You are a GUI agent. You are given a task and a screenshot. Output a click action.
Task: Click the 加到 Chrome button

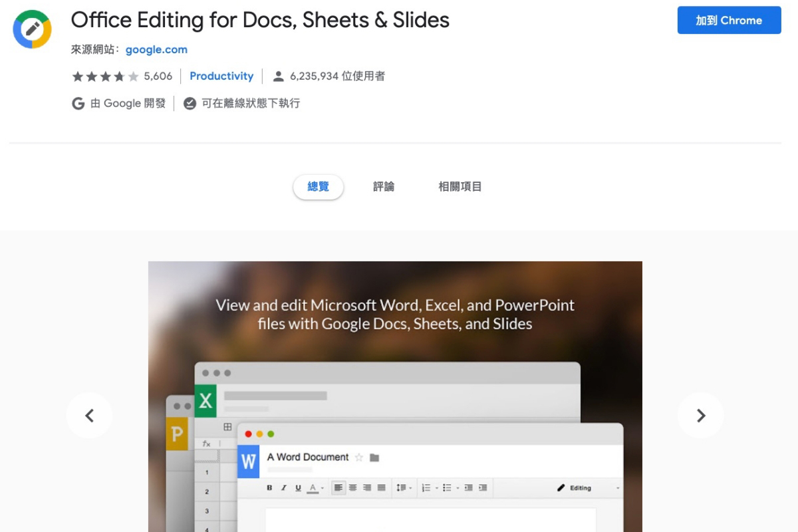729,20
